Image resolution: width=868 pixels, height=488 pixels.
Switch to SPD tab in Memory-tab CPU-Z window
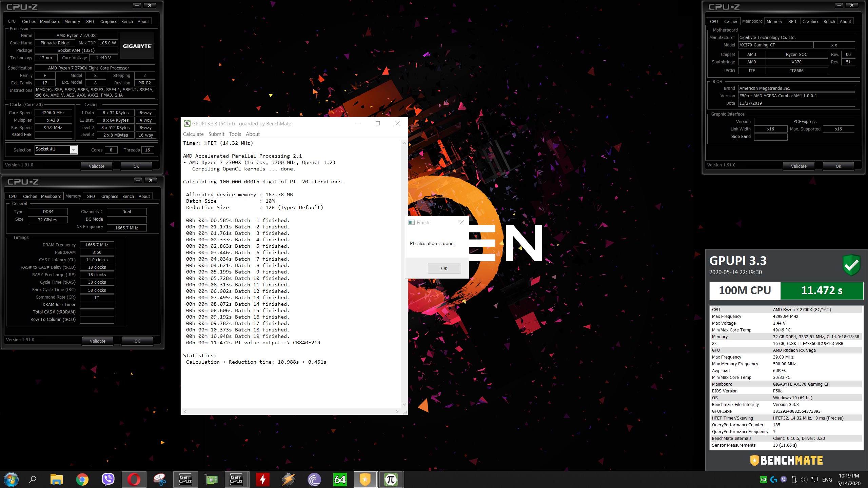click(x=91, y=196)
